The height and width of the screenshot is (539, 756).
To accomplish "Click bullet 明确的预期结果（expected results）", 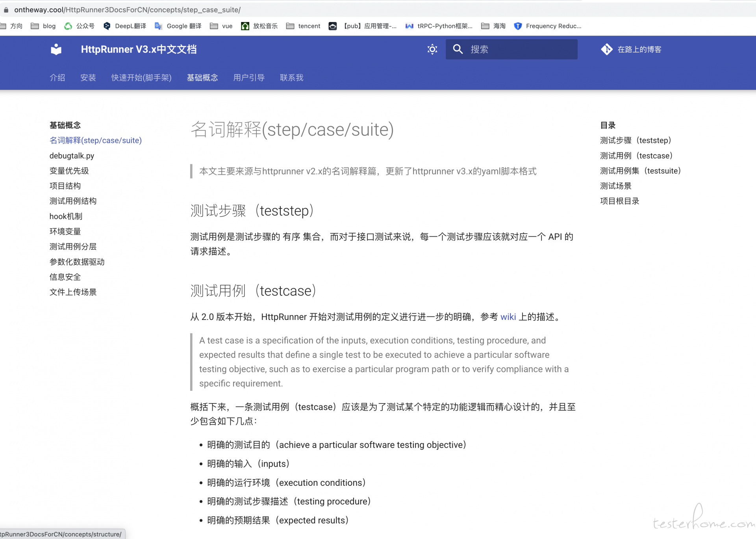I will (x=278, y=520).
